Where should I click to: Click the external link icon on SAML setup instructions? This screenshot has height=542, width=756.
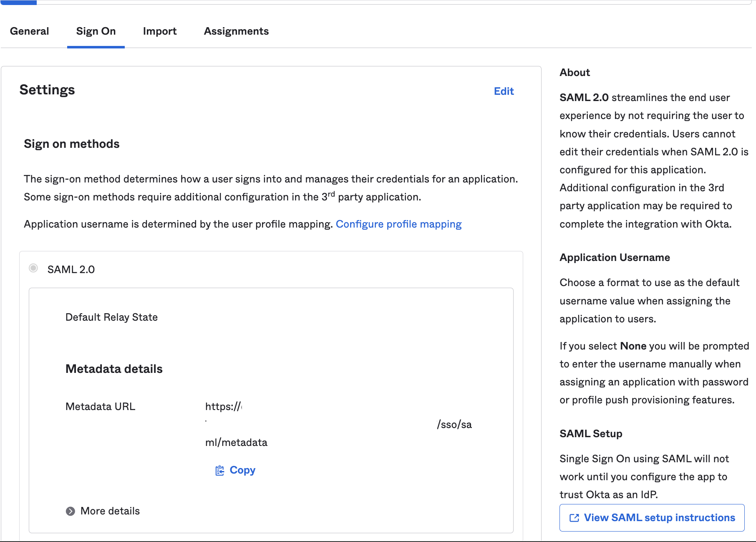(575, 517)
